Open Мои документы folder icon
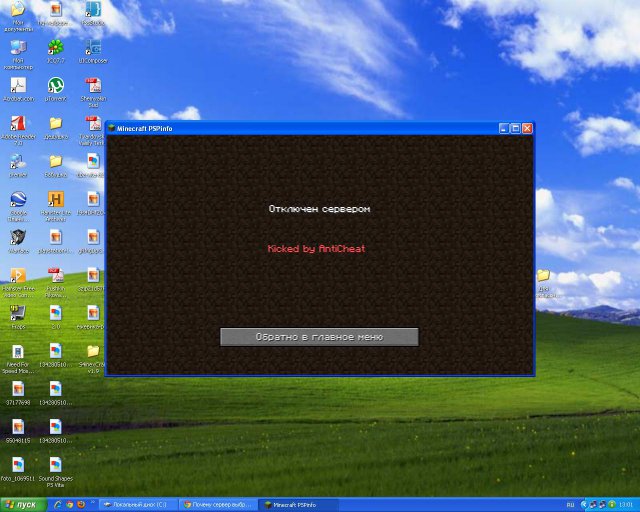This screenshot has width=640, height=512. pos(18,11)
